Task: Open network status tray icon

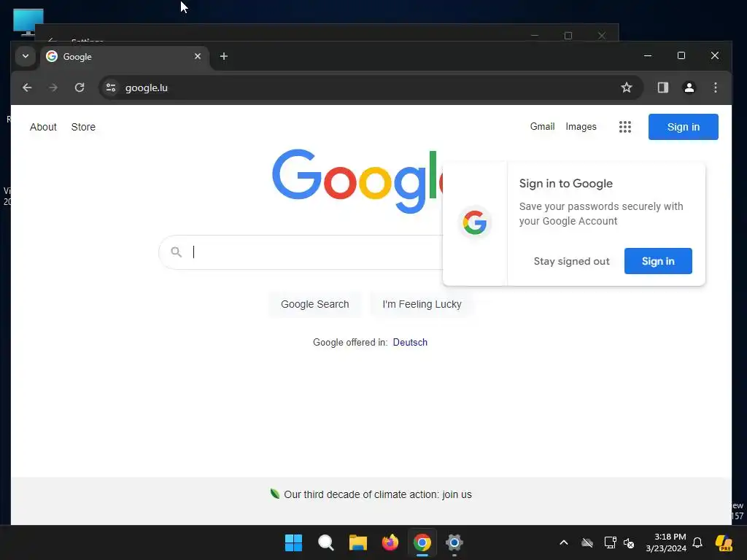Action: pos(611,542)
